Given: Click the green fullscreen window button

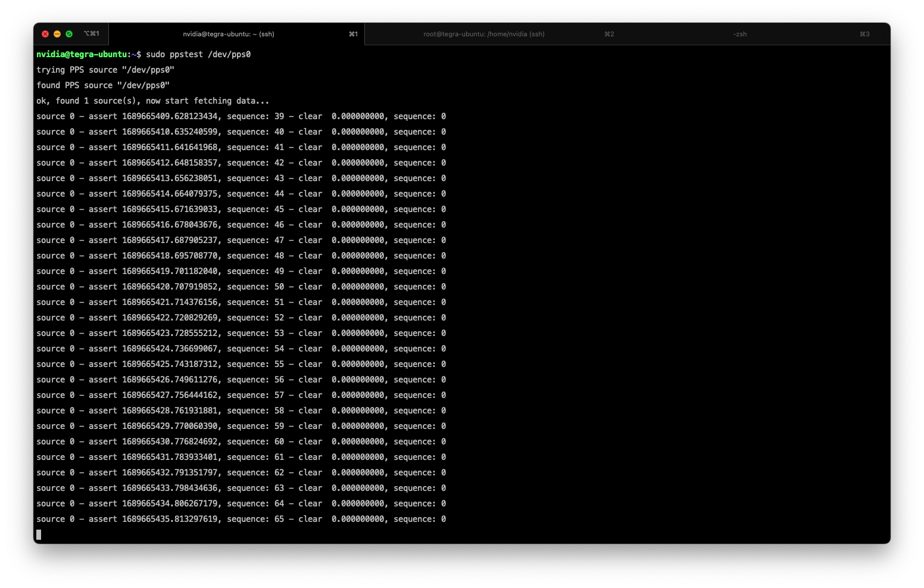Looking at the screenshot, I should (69, 34).
